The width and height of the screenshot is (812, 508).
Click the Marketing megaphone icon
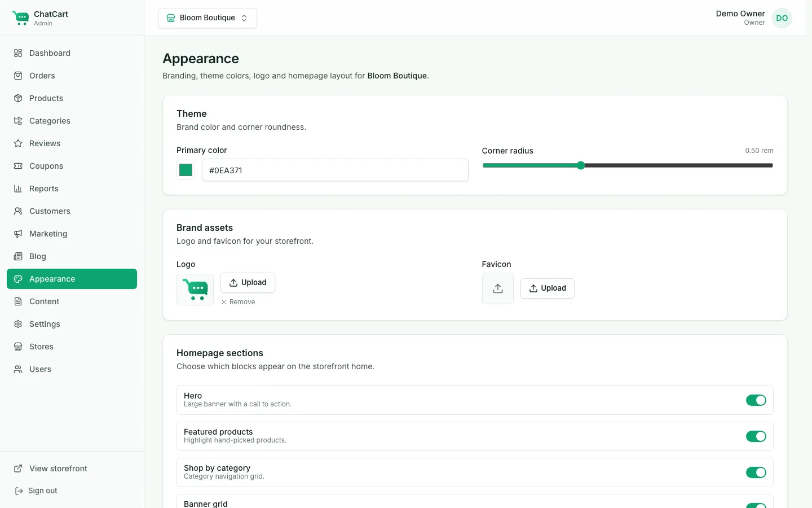click(18, 234)
